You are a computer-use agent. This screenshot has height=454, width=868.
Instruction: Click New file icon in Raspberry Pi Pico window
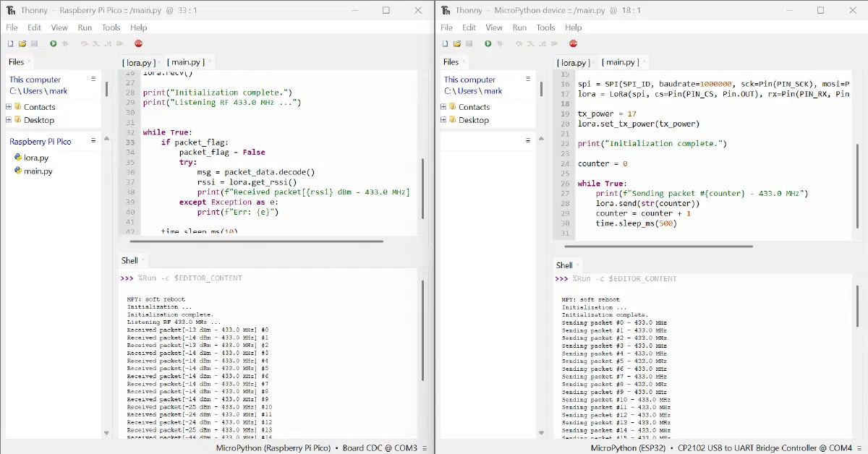coord(12,44)
